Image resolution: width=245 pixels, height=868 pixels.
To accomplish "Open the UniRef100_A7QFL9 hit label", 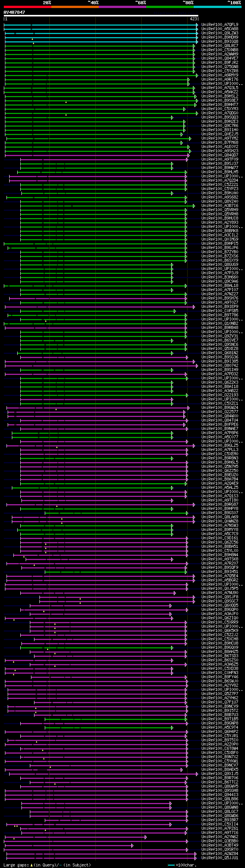I will (220, 24).
